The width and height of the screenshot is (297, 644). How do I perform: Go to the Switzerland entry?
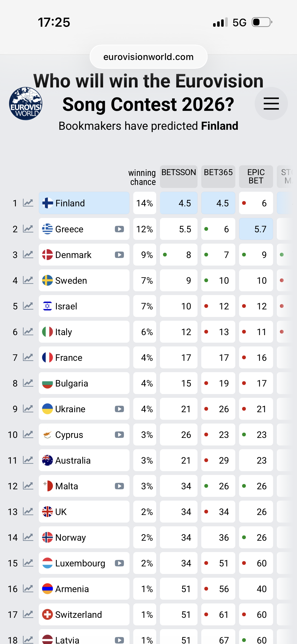(84, 615)
